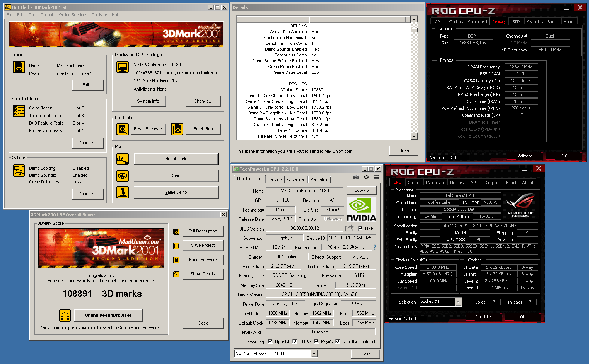The image size is (589, 364).
Task: Click the System Info button
Action: 148,101
